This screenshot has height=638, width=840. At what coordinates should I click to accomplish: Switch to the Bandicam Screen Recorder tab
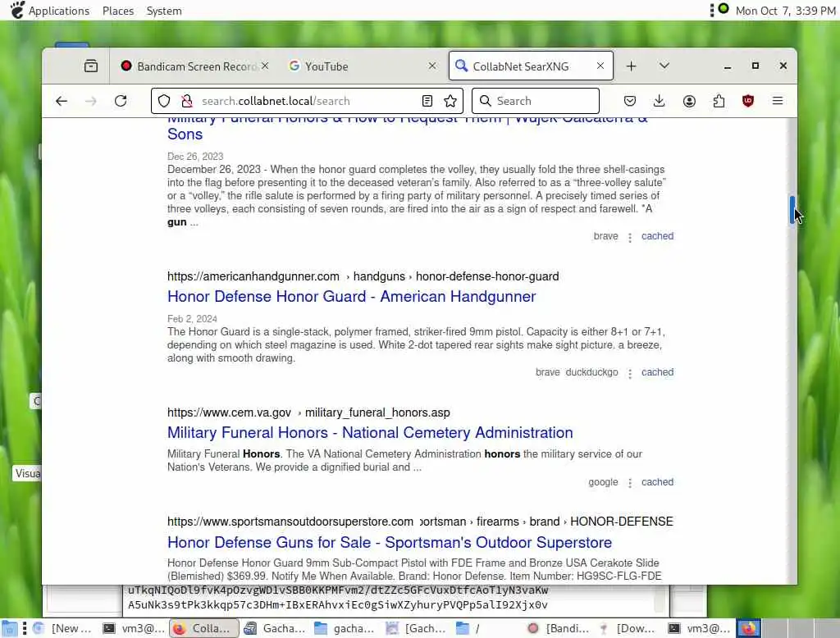click(196, 66)
